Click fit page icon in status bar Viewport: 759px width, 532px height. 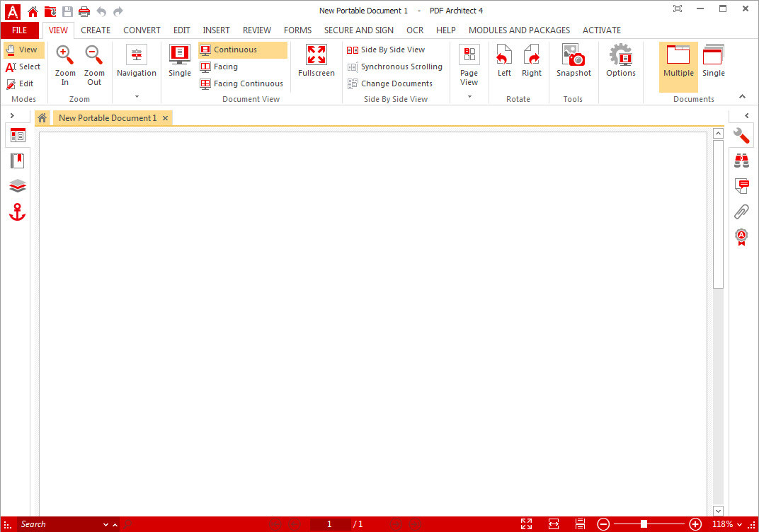(526, 524)
